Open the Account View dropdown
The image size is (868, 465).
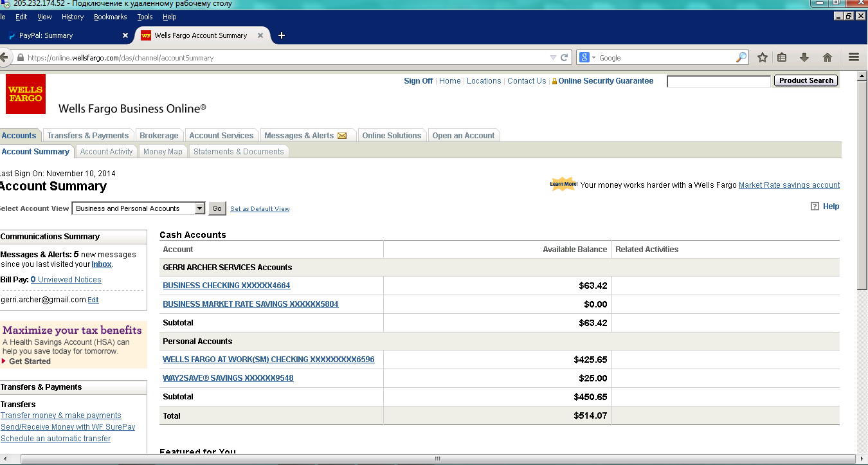(139, 208)
